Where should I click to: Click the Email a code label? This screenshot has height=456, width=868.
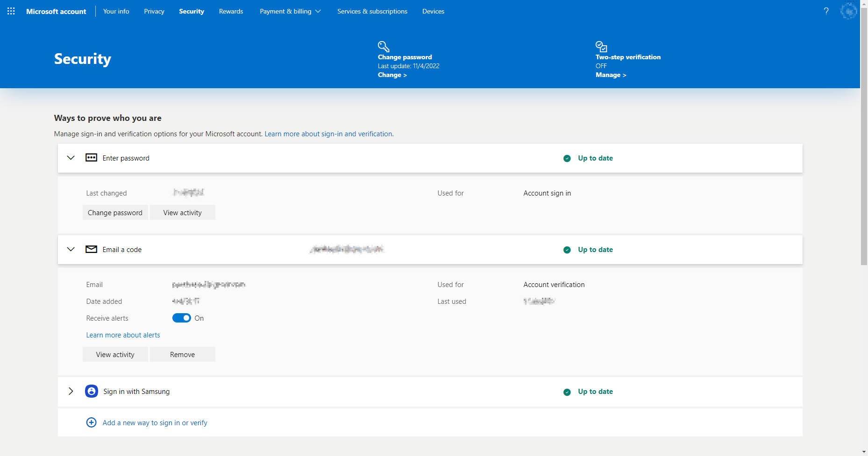click(x=122, y=249)
